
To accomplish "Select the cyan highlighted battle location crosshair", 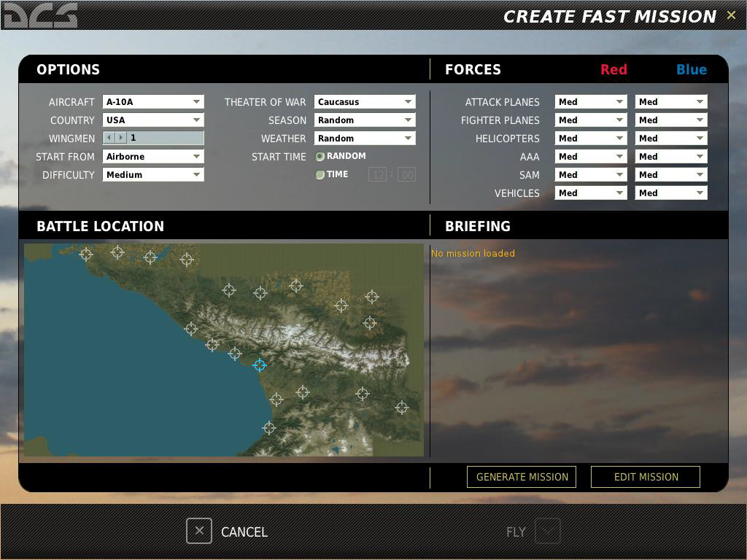I will click(260, 365).
